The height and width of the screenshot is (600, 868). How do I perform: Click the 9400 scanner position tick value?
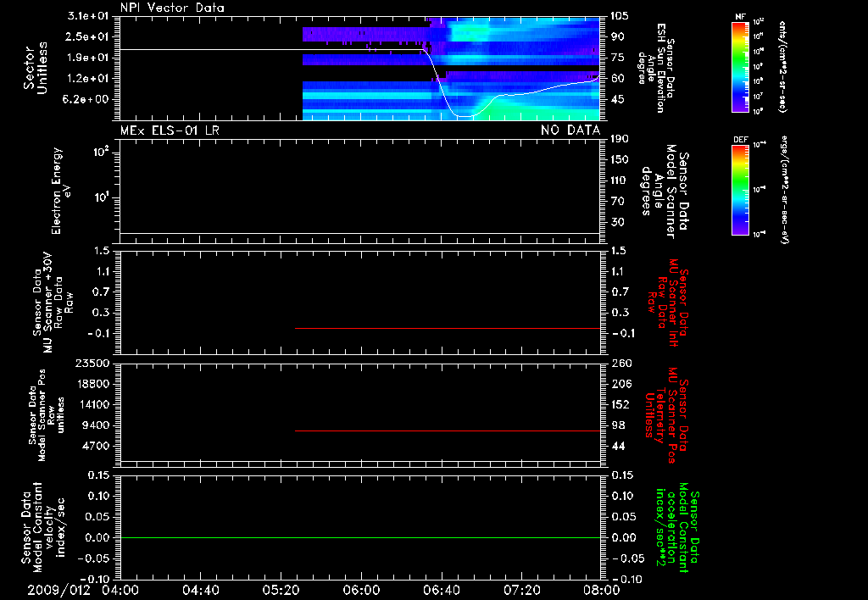(96, 425)
